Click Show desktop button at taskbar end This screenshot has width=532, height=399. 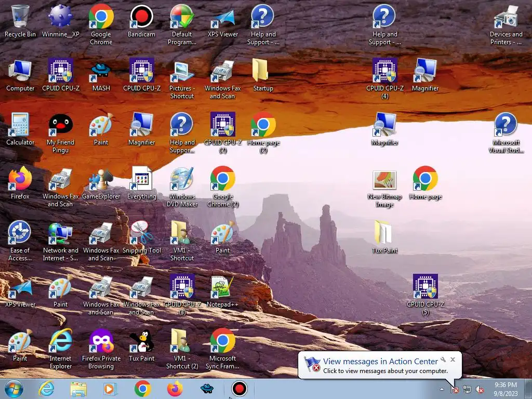(528, 389)
